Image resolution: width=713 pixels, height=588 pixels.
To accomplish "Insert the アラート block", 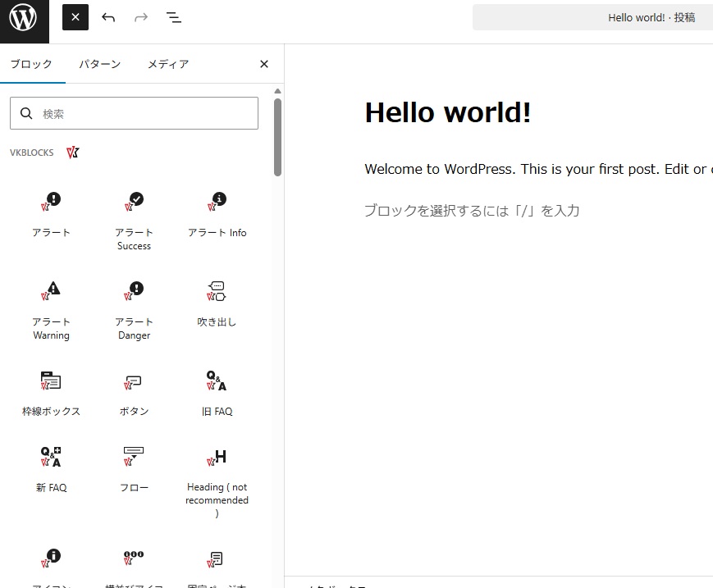I will click(51, 213).
